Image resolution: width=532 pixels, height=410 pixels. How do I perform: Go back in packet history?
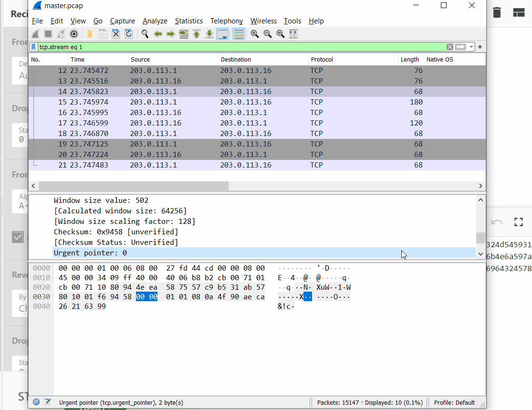coord(158,34)
